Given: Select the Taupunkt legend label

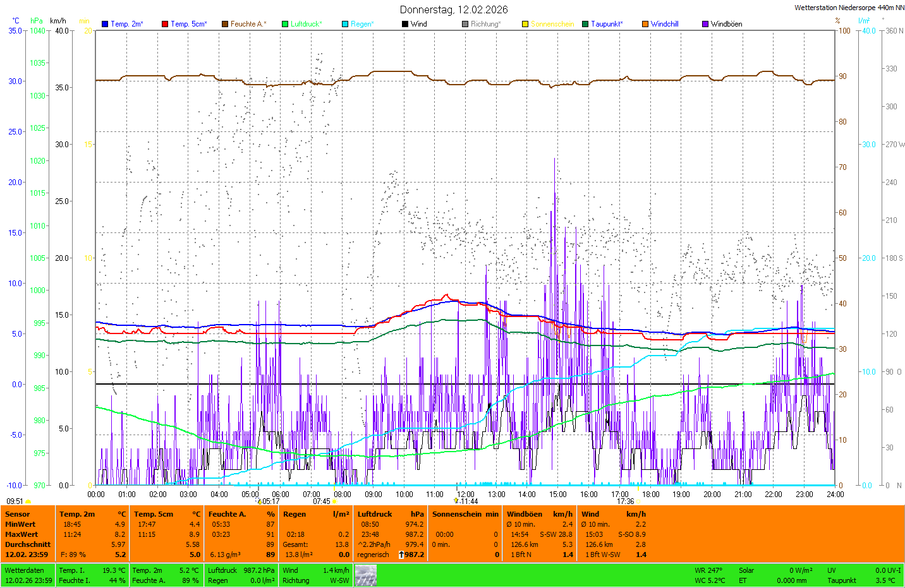Looking at the screenshot, I should pos(606,24).
